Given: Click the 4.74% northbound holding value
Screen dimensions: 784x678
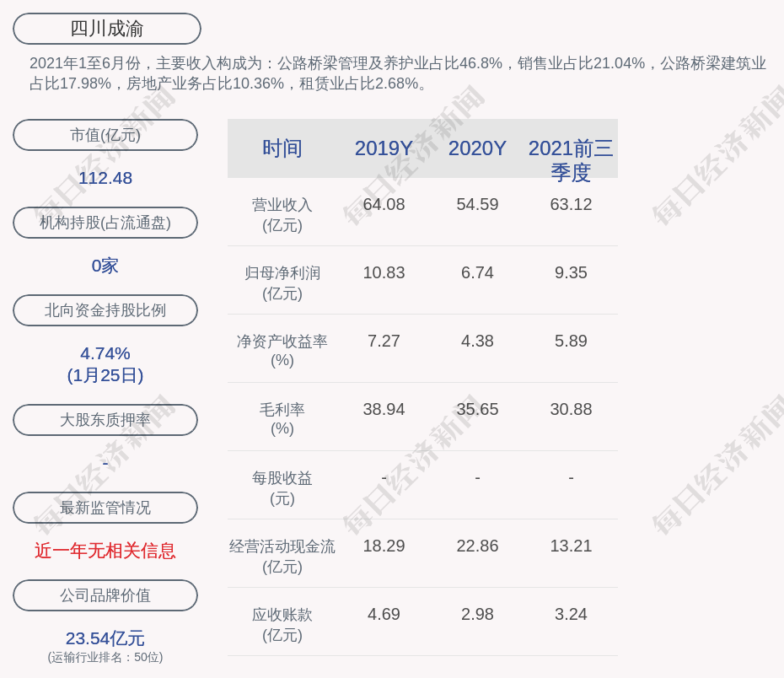Looking at the screenshot, I should point(105,353).
